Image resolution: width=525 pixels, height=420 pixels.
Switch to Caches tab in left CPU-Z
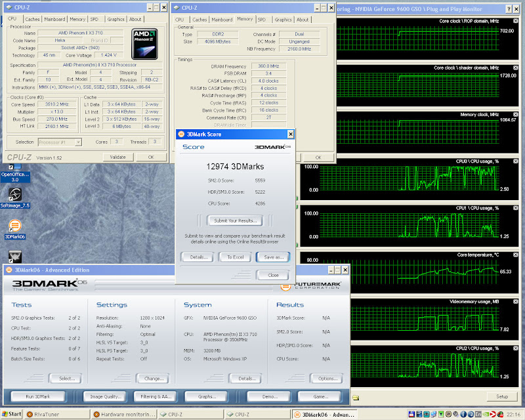pos(33,19)
